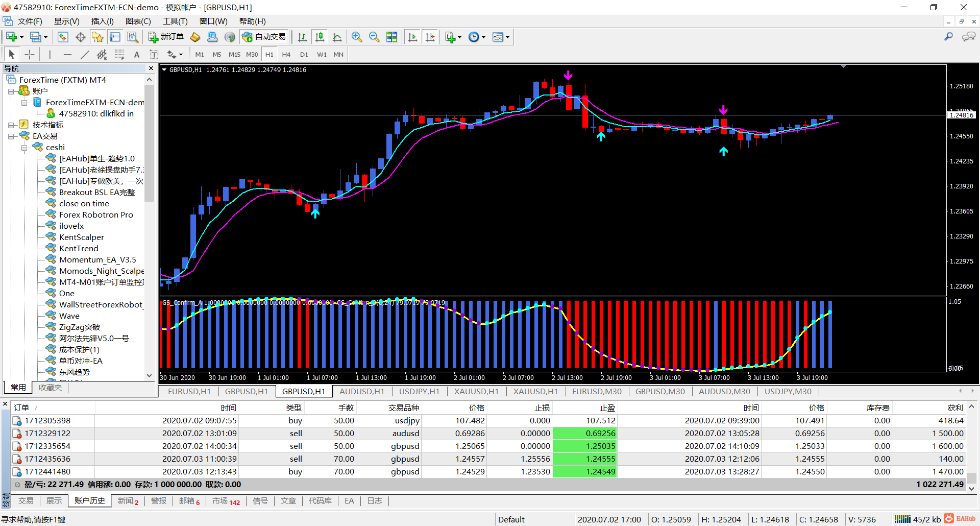The height and width of the screenshot is (526, 980).
Task: Expand the 技术指标 tree node
Action: tap(11, 125)
